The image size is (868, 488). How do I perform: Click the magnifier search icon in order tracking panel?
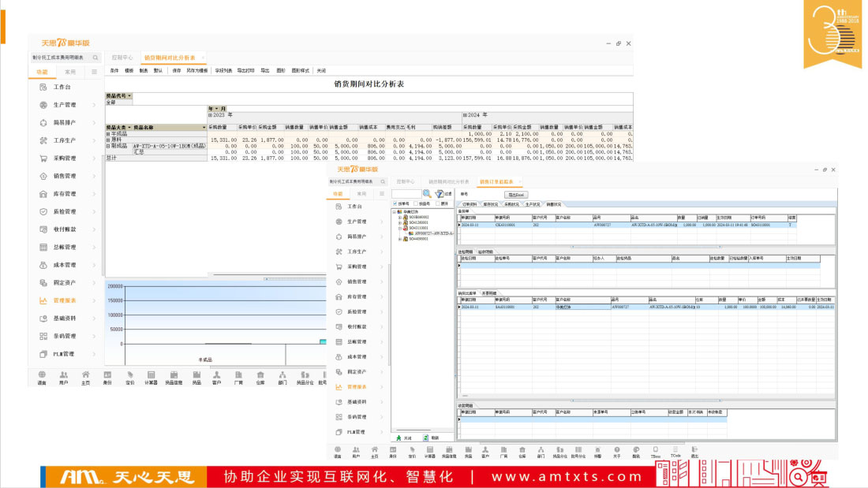point(427,193)
